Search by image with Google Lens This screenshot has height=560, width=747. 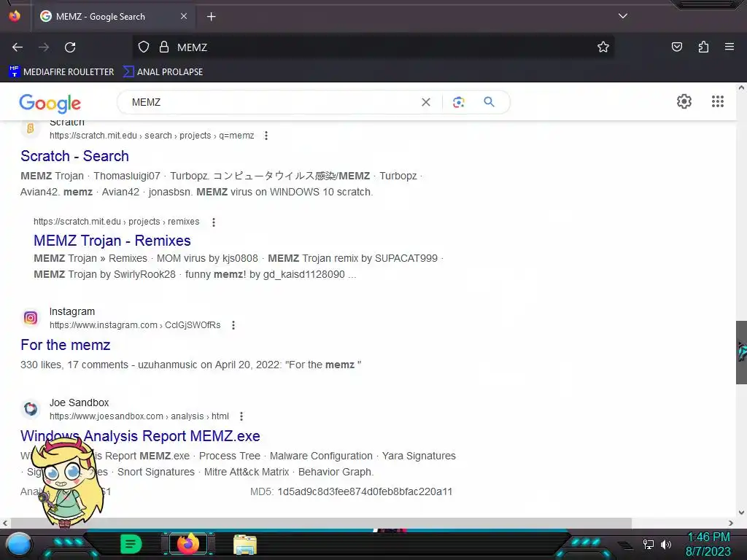(x=458, y=102)
